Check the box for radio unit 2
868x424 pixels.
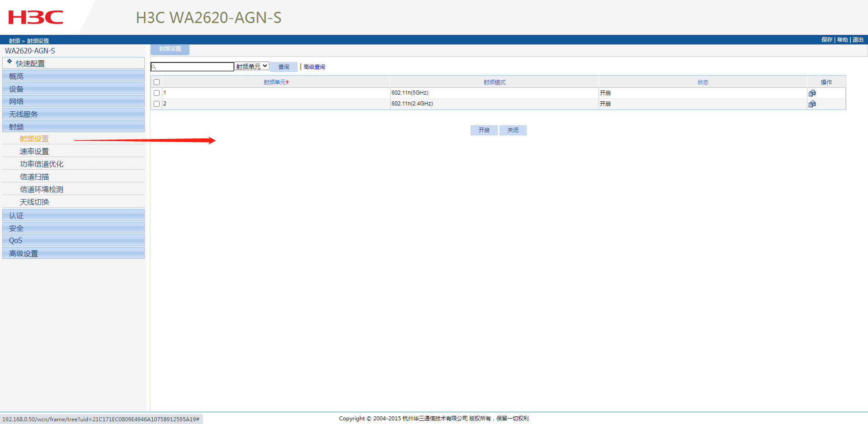click(x=157, y=104)
